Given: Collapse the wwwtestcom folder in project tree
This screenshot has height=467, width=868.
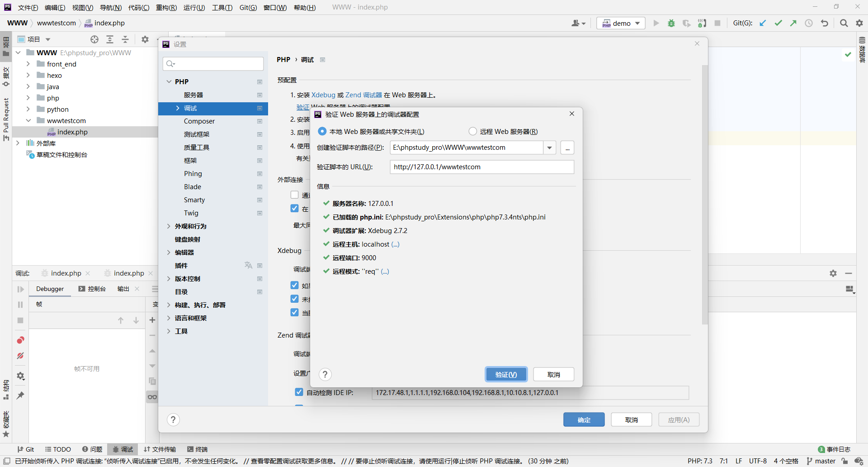Looking at the screenshot, I should coord(28,120).
